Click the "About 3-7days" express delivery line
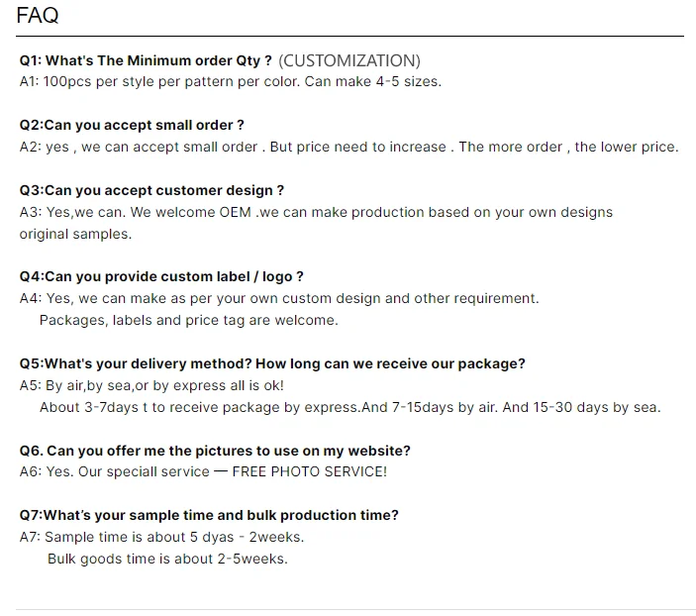This screenshot has height=616, width=696. 349,407
